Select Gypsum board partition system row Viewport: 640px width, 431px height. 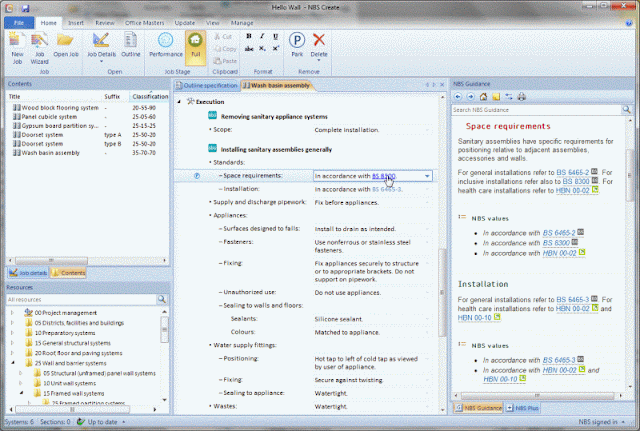88,126
